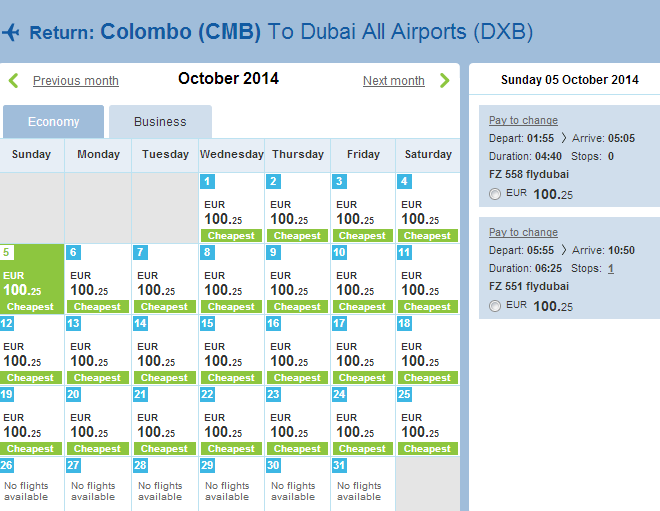Open Pay to change for FZ 551
This screenshot has width=660, height=511.
pos(523,232)
